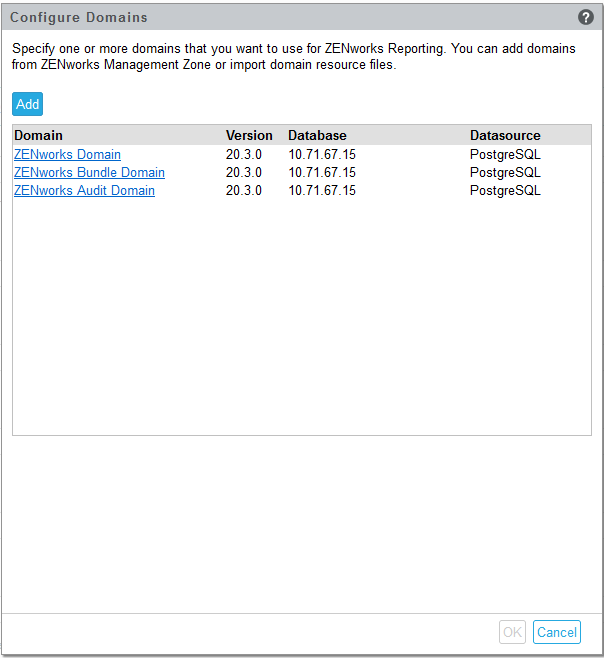
Task: Select ZENworks Audit Domain PostgreSQL cell
Action: 505,191
